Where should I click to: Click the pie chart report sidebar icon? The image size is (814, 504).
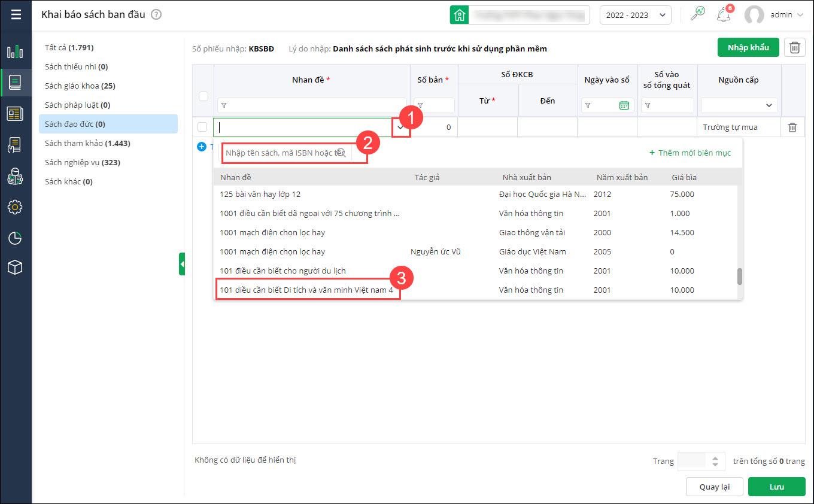15,238
